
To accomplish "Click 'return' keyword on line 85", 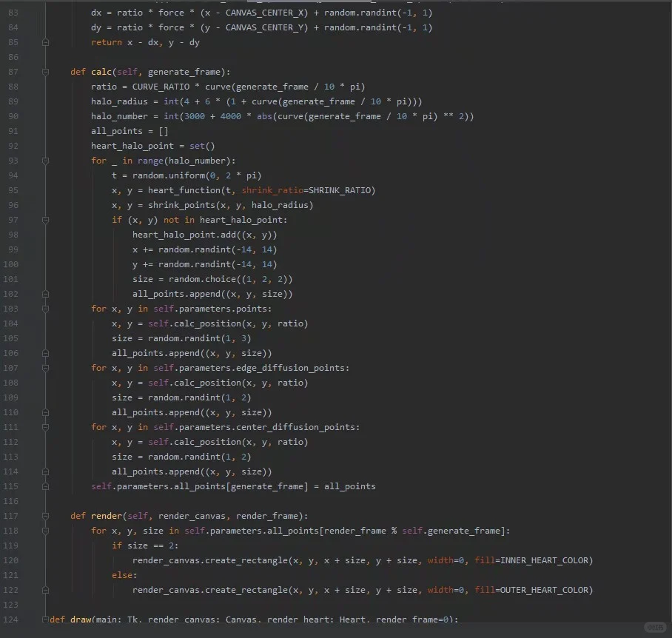I will [x=107, y=42].
